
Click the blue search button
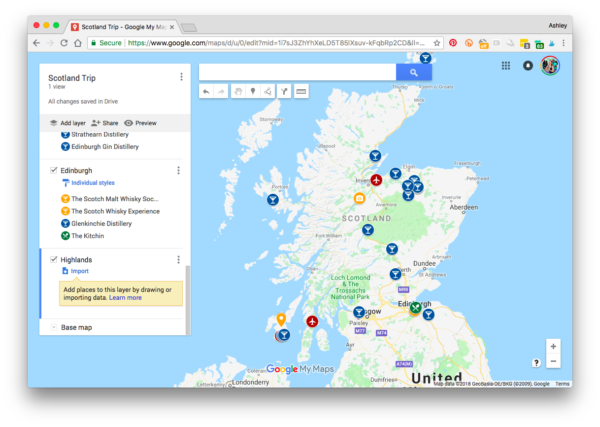pyautogui.click(x=414, y=72)
